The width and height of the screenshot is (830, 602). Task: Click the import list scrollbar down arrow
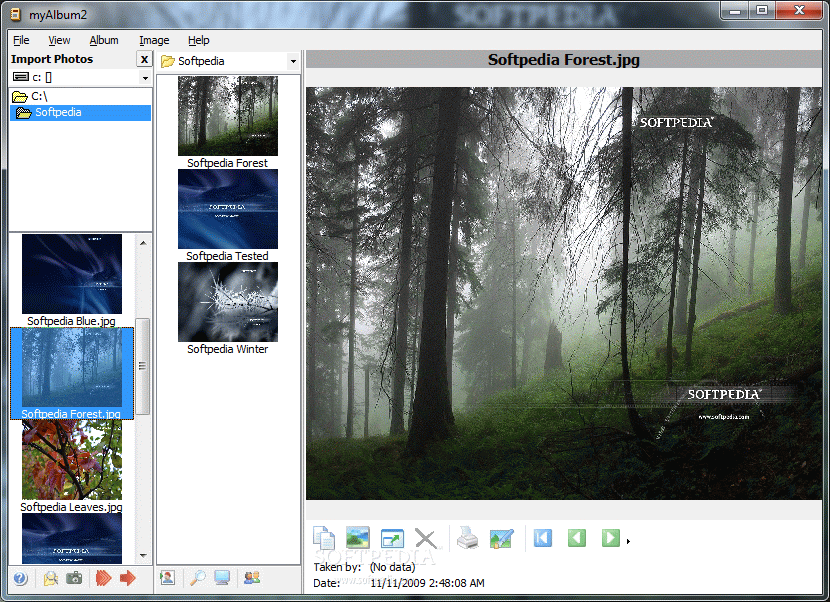(x=143, y=555)
